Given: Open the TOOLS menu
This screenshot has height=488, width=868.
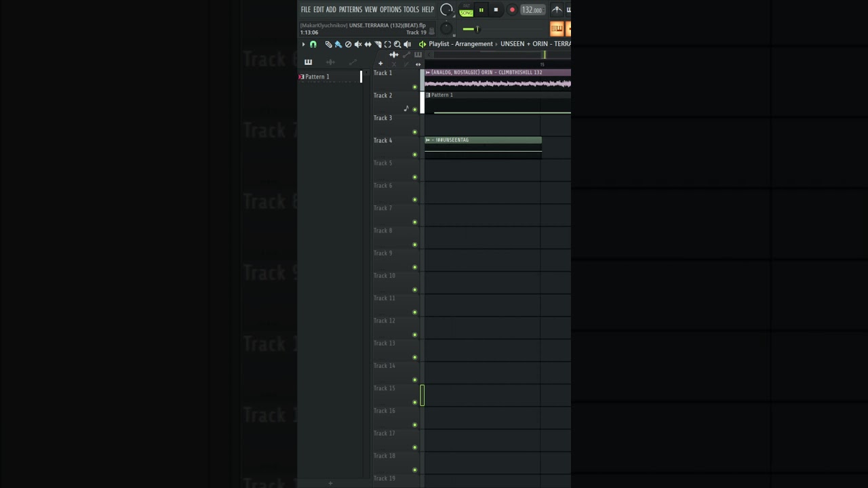Looking at the screenshot, I should (x=412, y=9).
